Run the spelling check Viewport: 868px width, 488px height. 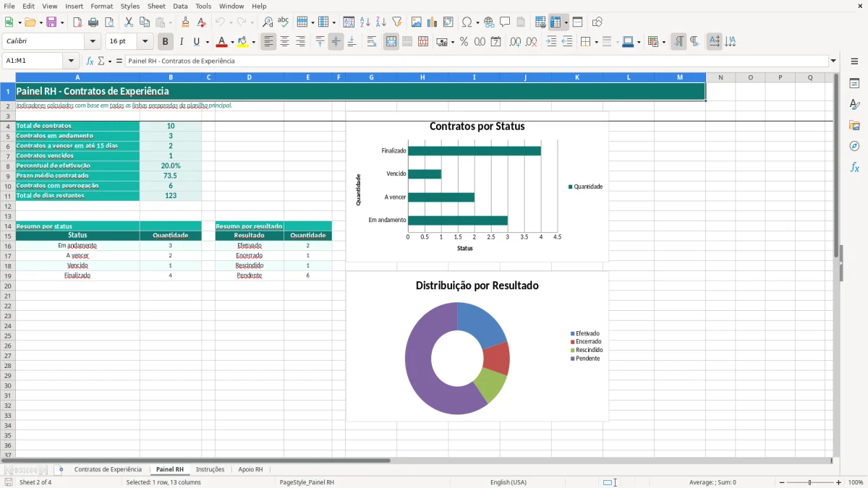coord(284,22)
